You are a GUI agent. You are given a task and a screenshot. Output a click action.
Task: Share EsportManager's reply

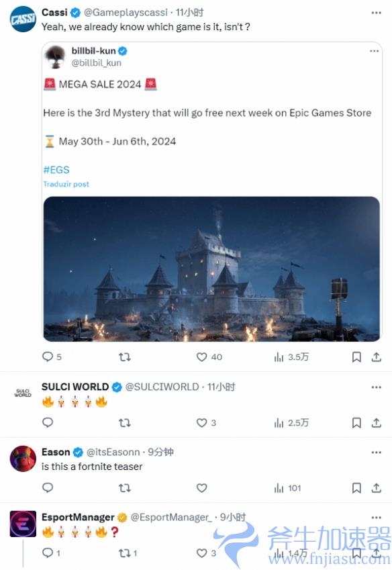[376, 554]
